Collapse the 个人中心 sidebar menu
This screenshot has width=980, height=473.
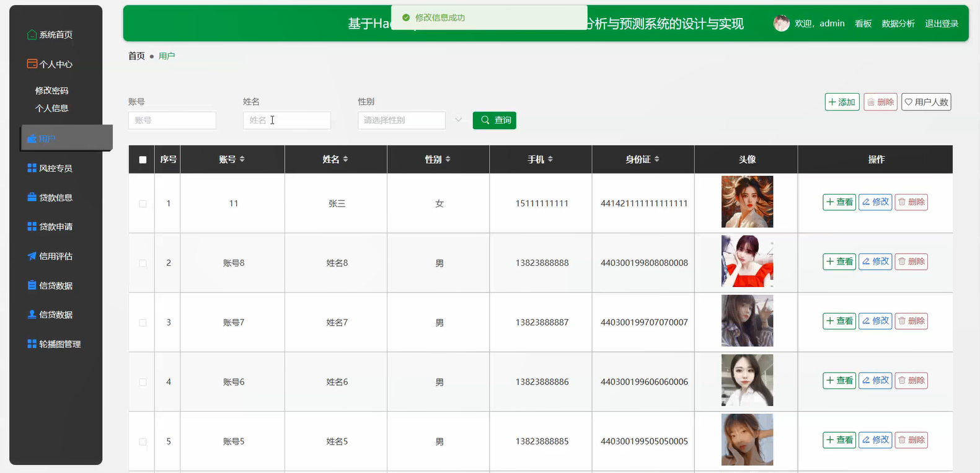click(56, 64)
